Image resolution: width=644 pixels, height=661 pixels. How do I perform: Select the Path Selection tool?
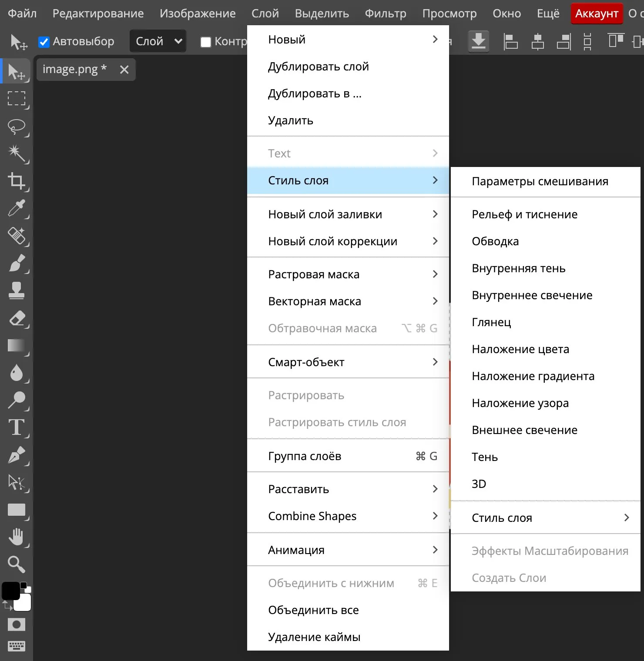coord(17,482)
